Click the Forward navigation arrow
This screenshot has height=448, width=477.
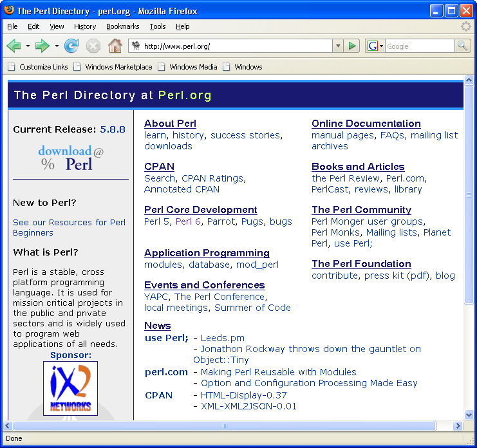[42, 46]
